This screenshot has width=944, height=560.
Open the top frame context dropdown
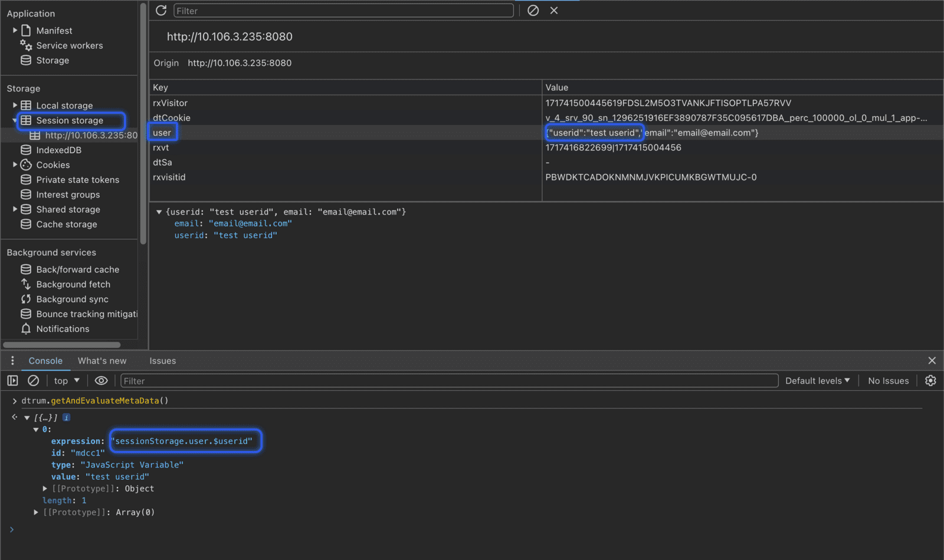tap(65, 380)
